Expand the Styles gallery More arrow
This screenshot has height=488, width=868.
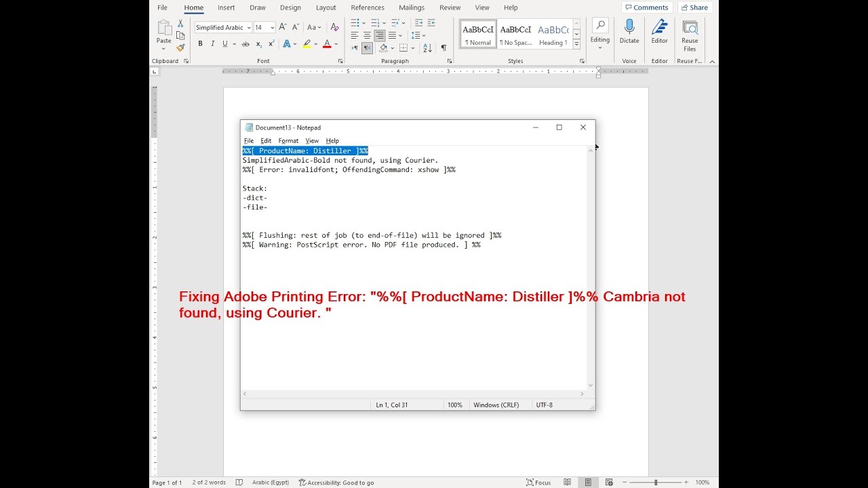coord(576,44)
